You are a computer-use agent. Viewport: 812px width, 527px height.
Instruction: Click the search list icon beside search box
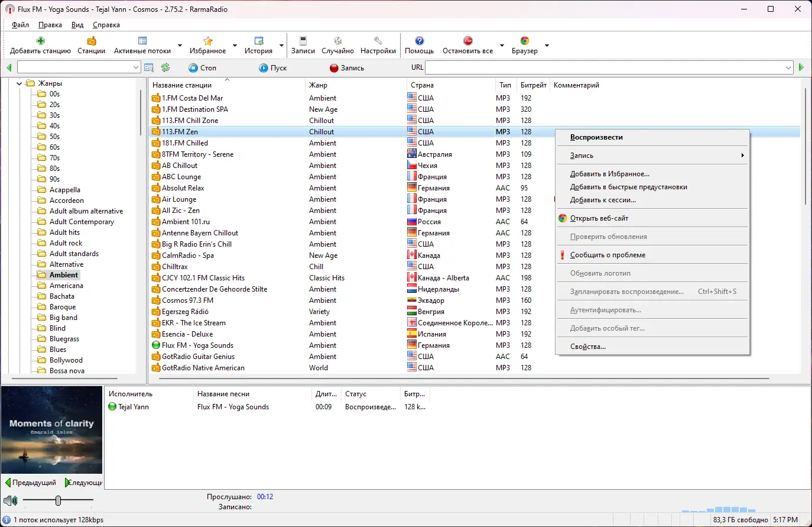149,68
